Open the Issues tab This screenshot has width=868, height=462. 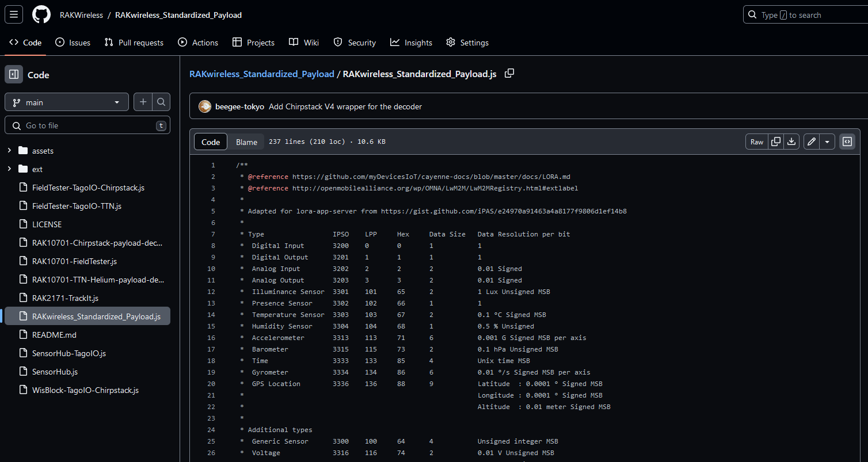(x=73, y=43)
